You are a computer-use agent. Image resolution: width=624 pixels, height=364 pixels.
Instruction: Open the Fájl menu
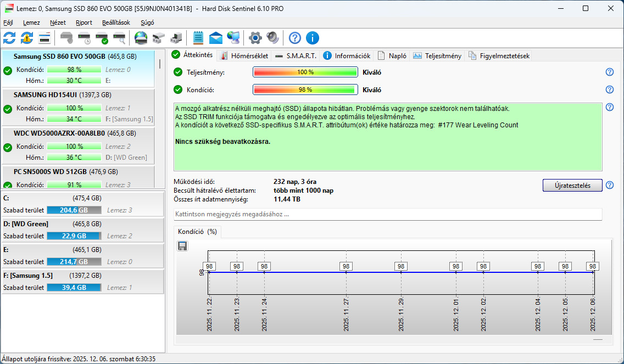[8, 23]
